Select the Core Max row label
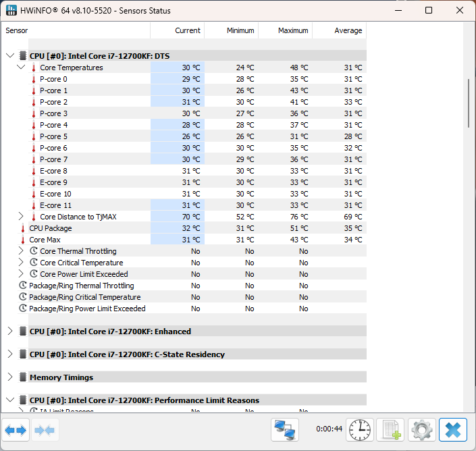The image size is (476, 451). pos(45,240)
